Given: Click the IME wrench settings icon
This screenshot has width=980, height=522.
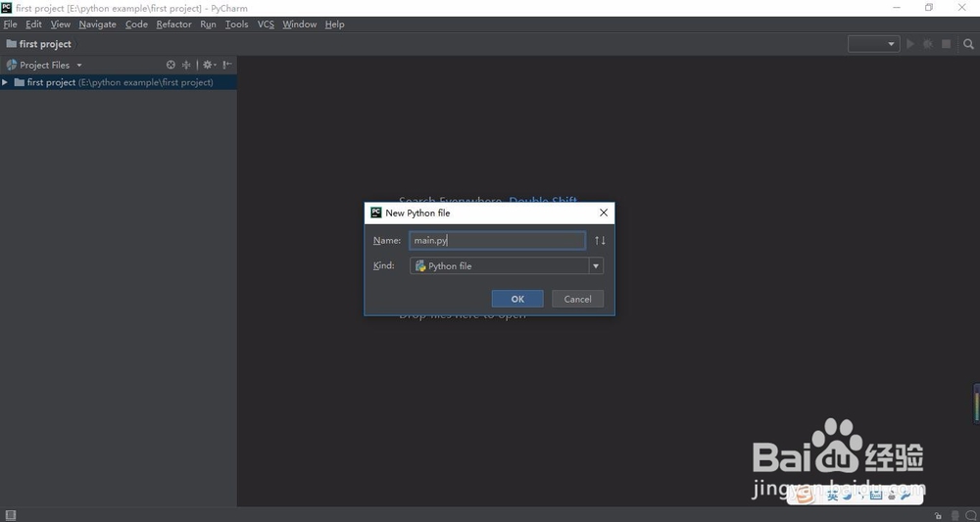Looking at the screenshot, I should click(906, 496).
